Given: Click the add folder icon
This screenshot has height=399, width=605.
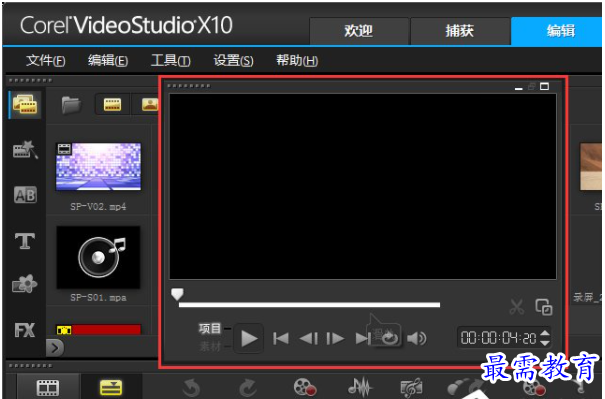Looking at the screenshot, I should click(x=71, y=105).
